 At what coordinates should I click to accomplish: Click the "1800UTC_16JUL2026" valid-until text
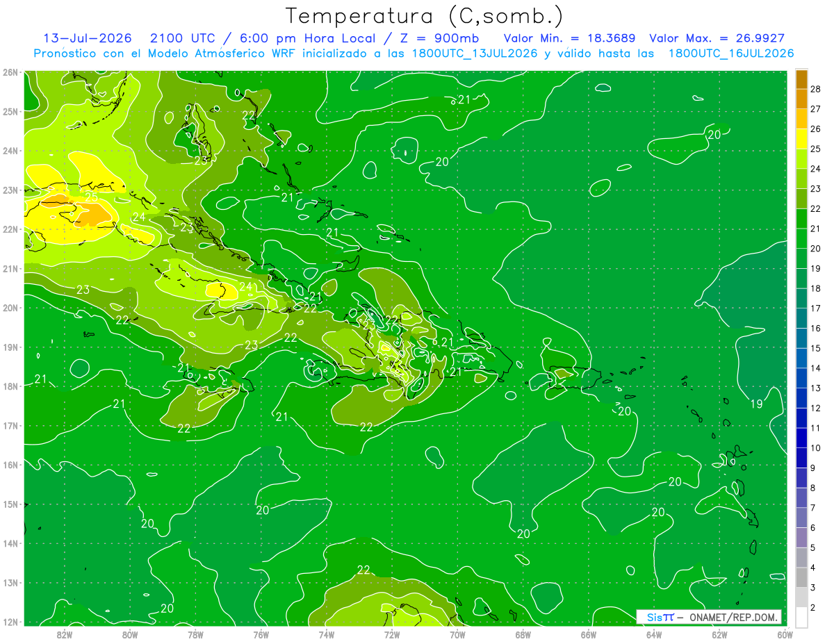coord(730,53)
